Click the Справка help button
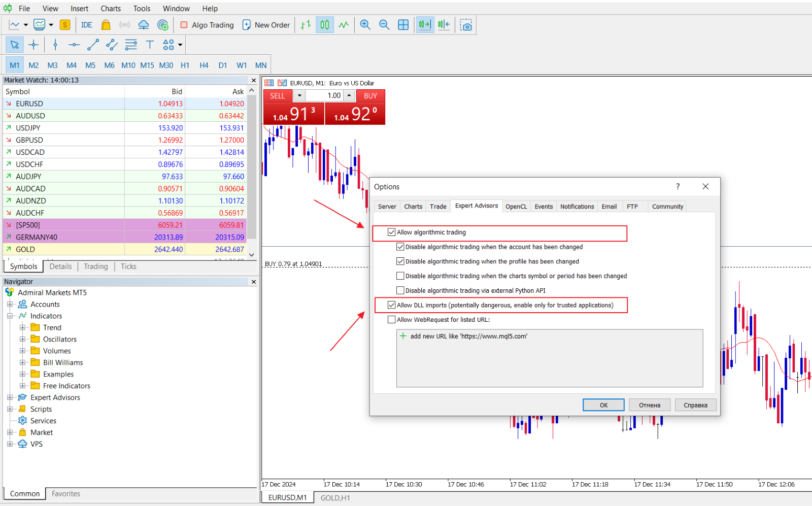 pos(695,405)
